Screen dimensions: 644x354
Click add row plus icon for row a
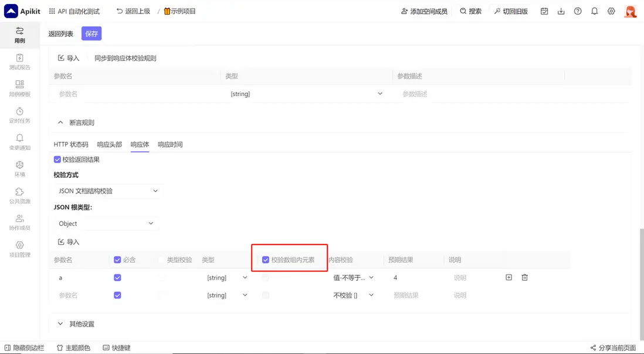[x=509, y=278]
